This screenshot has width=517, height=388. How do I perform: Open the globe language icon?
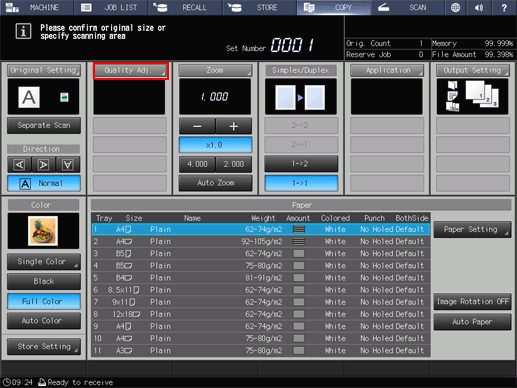pyautogui.click(x=455, y=7)
